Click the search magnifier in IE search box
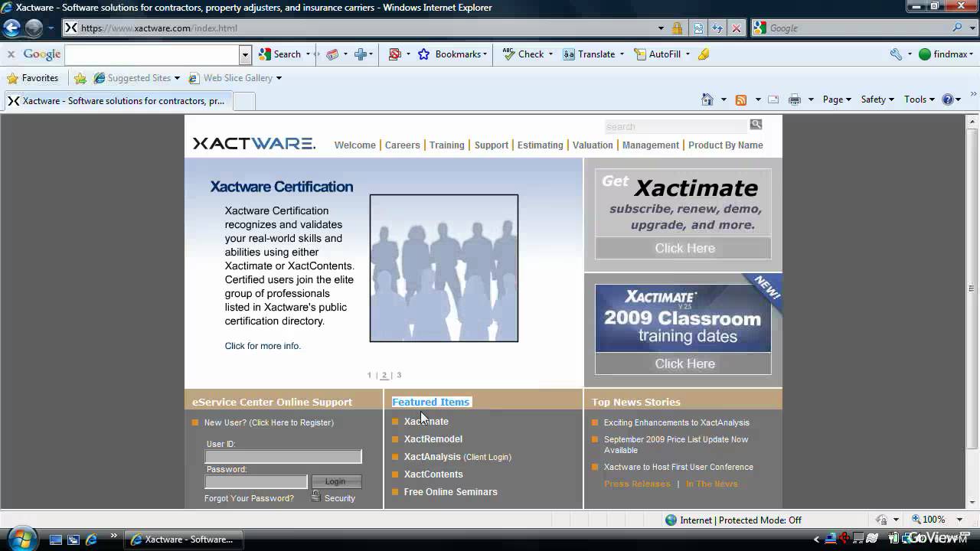The image size is (980, 551). [958, 28]
